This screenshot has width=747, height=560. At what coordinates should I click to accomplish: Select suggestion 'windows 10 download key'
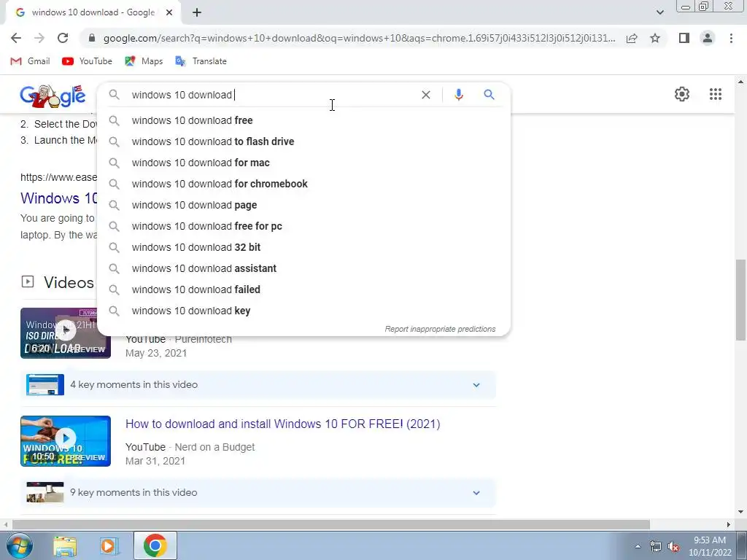click(x=304, y=311)
